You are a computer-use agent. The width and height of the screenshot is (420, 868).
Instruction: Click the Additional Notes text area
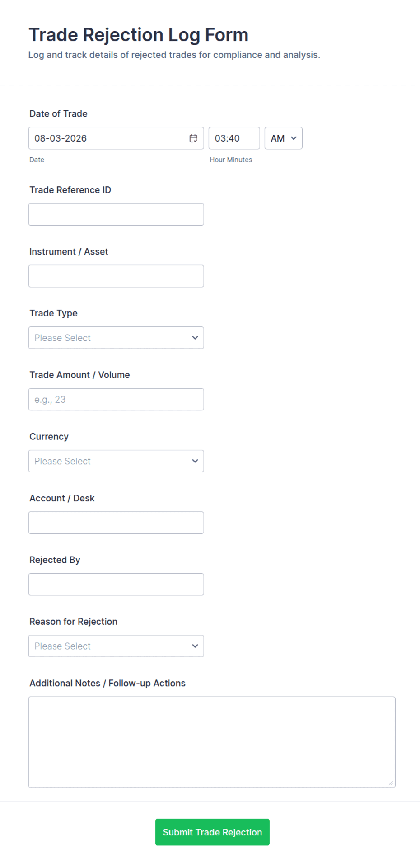pos(212,742)
